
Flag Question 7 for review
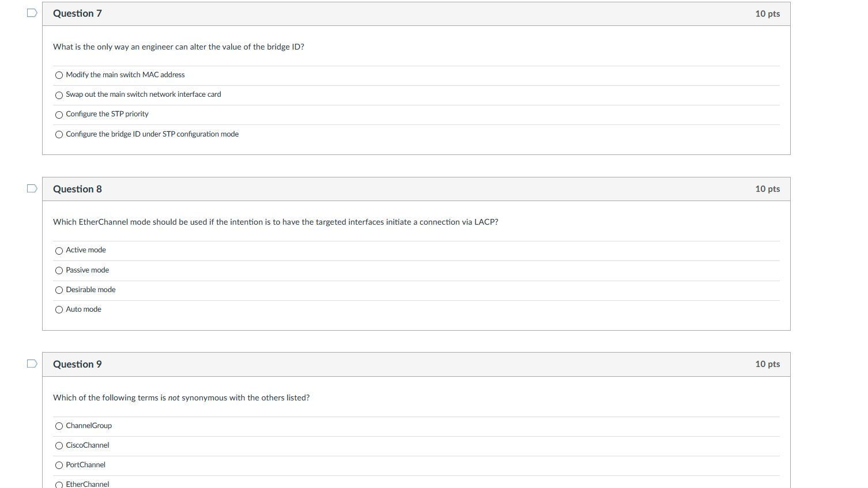tap(31, 12)
